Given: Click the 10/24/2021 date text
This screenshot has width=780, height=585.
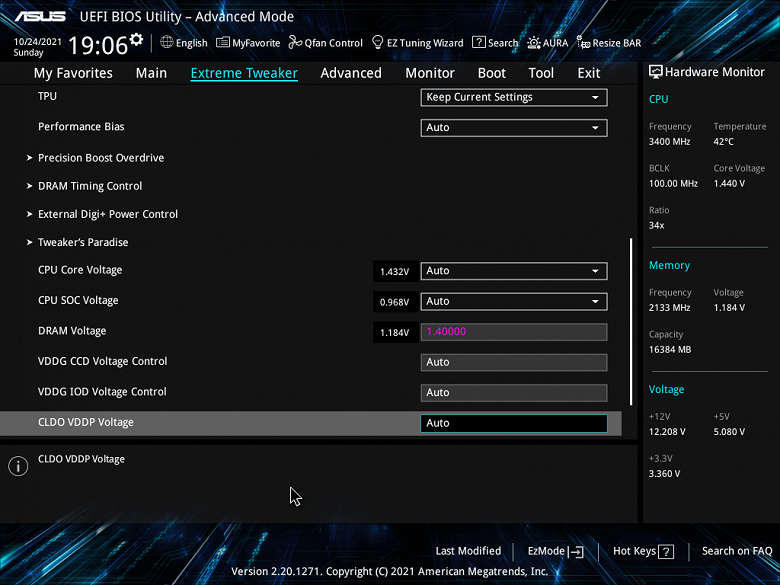Looking at the screenshot, I should pos(37,42).
